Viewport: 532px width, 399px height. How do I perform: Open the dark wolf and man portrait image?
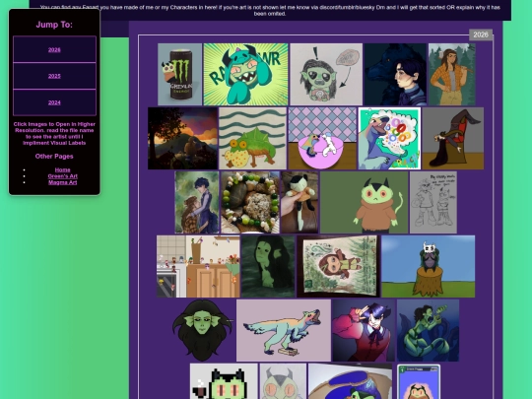pos(395,74)
